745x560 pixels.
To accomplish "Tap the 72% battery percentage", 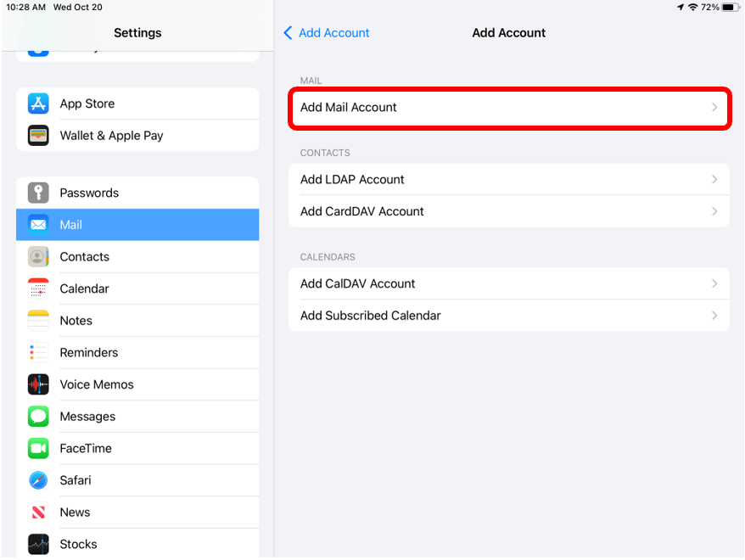I will [x=710, y=7].
